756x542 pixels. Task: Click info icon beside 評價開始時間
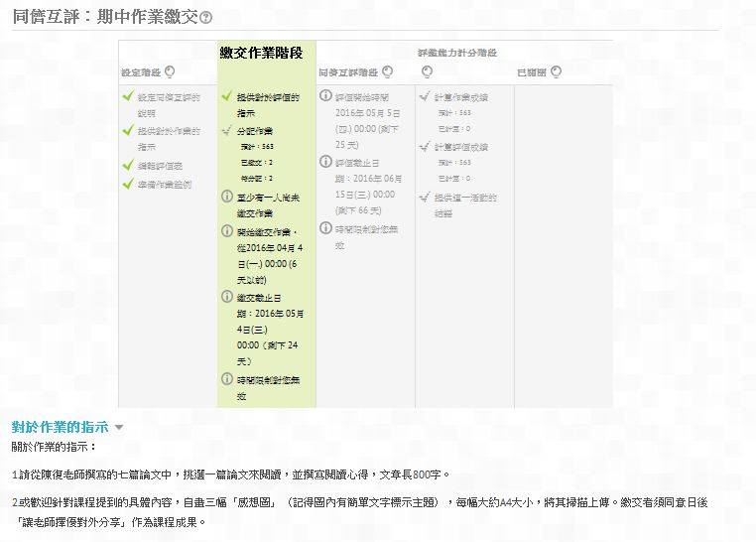point(326,95)
